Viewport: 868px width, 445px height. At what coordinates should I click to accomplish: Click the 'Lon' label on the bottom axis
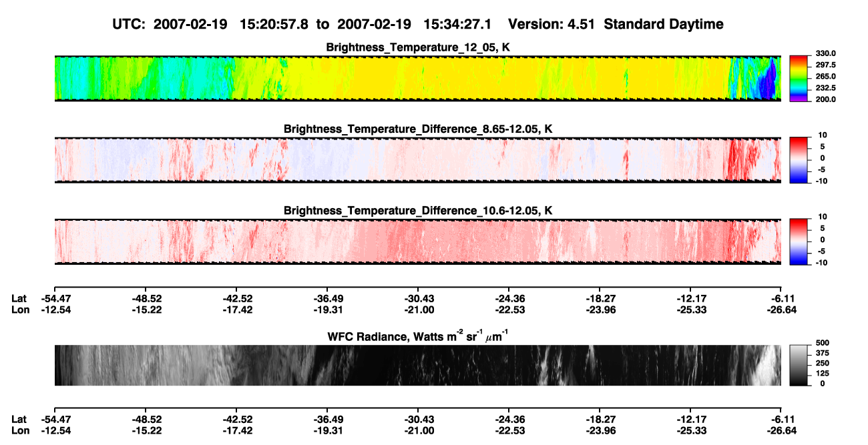21,431
